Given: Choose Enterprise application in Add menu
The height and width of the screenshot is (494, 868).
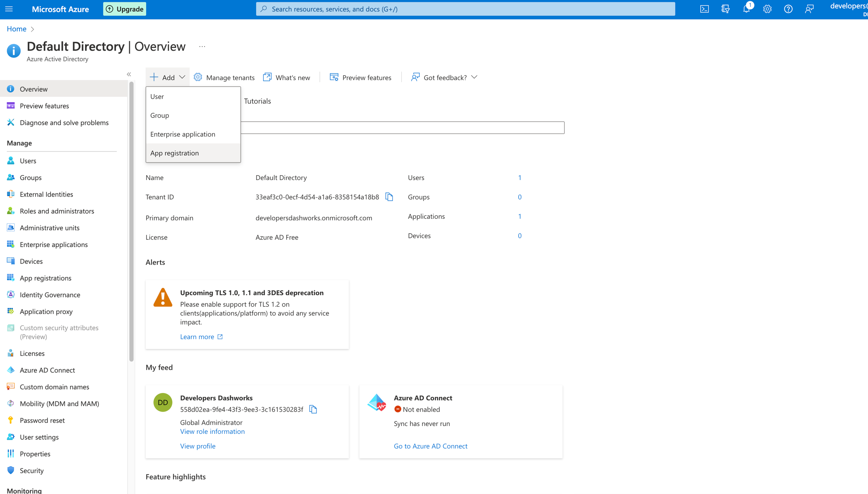Looking at the screenshot, I should coord(183,134).
